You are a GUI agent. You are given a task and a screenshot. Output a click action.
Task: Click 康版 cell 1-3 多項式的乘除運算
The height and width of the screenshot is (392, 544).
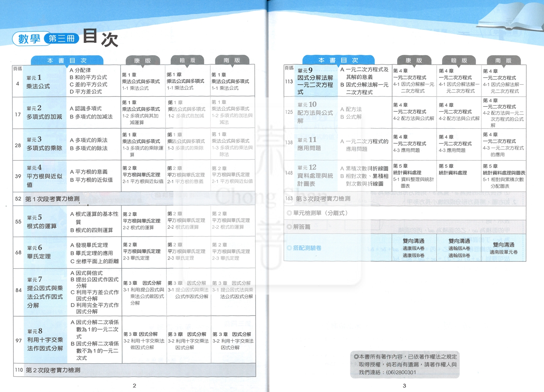pyautogui.click(x=143, y=151)
